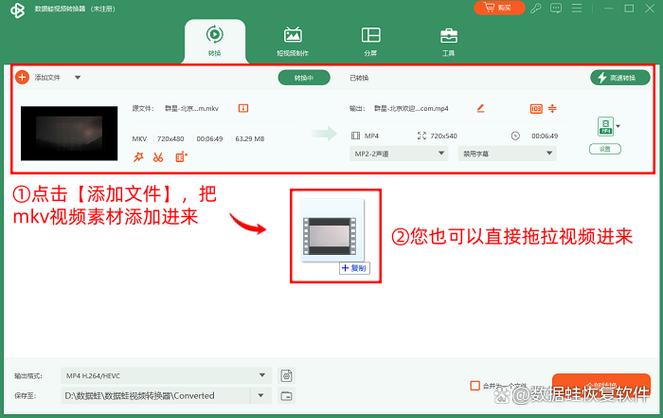Click the video thumbnail preview
Image resolution: width=663 pixels, height=418 pixels.
[69, 133]
